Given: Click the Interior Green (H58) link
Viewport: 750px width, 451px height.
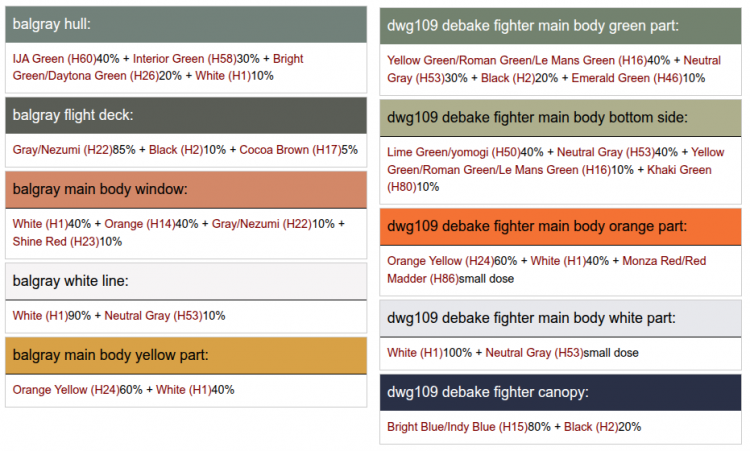Looking at the screenshot, I should [182, 59].
